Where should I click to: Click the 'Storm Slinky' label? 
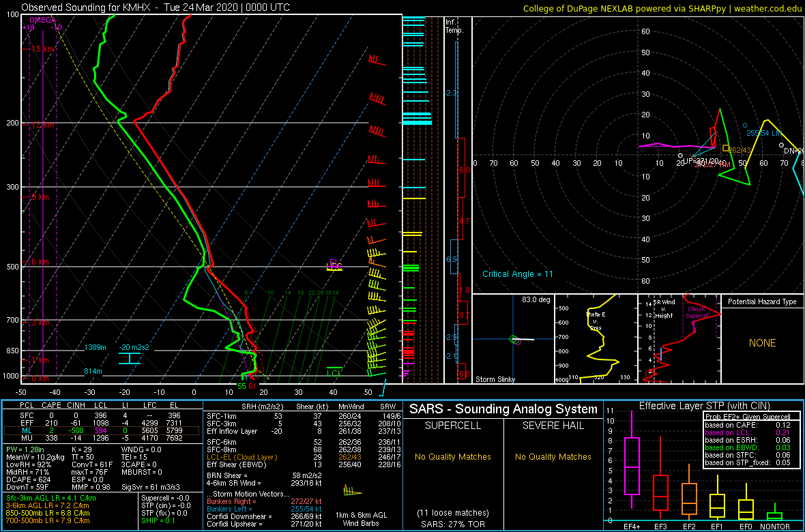(496, 379)
